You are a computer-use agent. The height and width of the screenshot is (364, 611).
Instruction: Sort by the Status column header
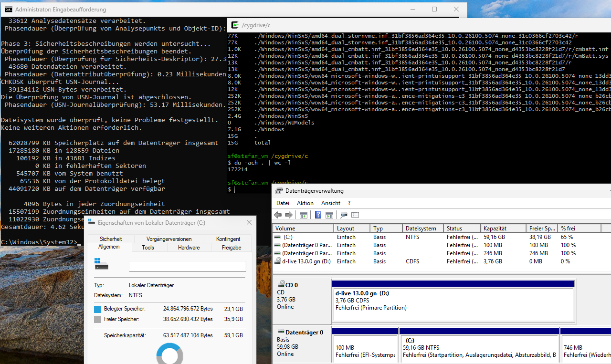point(462,228)
